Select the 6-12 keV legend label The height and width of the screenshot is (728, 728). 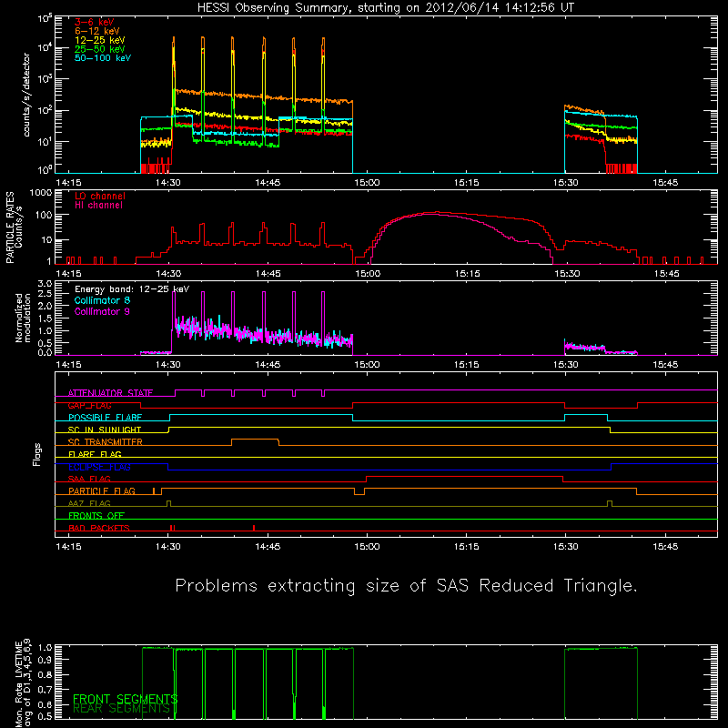[x=97, y=31]
